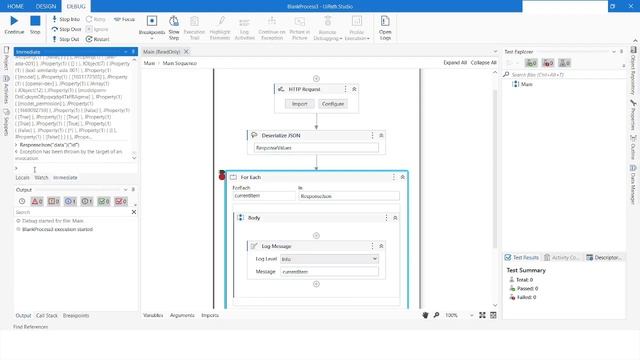Screen dimensions: 640x360
Task: Click the red breakpoint marker on For Each
Action: pyautogui.click(x=222, y=176)
